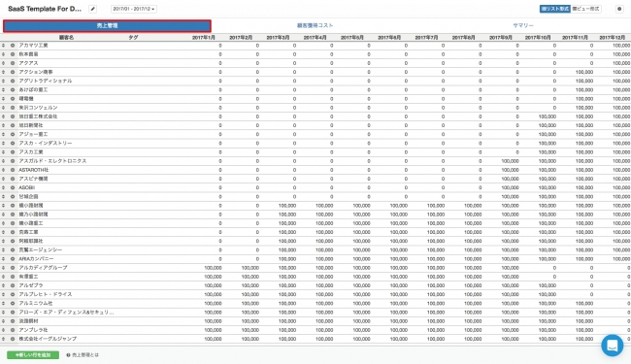Click the round options icon for アルゼブラ
The image size is (631, 364).
coord(13,285)
